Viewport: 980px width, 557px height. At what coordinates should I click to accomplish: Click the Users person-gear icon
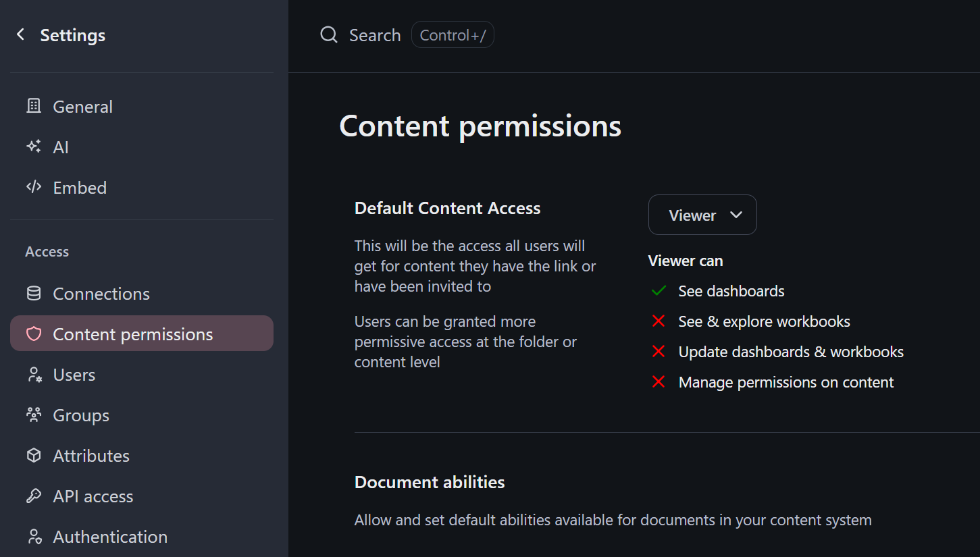click(33, 375)
